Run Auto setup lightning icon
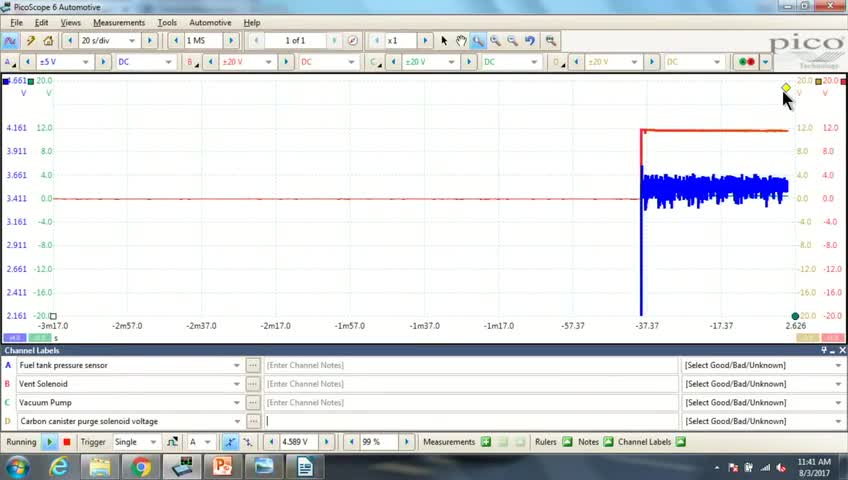Screen dimensions: 848x480 pos(31,41)
